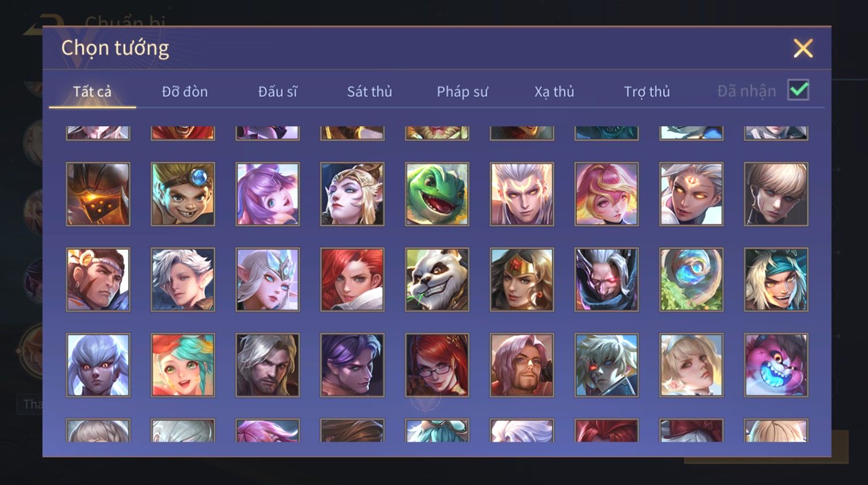Pick the dark hero with glowing red eyes

click(607, 280)
